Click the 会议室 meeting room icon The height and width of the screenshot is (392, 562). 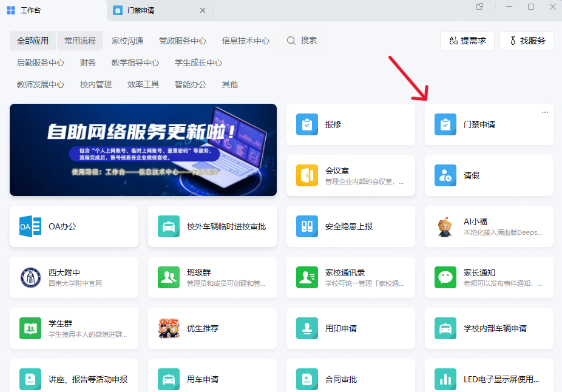click(307, 175)
